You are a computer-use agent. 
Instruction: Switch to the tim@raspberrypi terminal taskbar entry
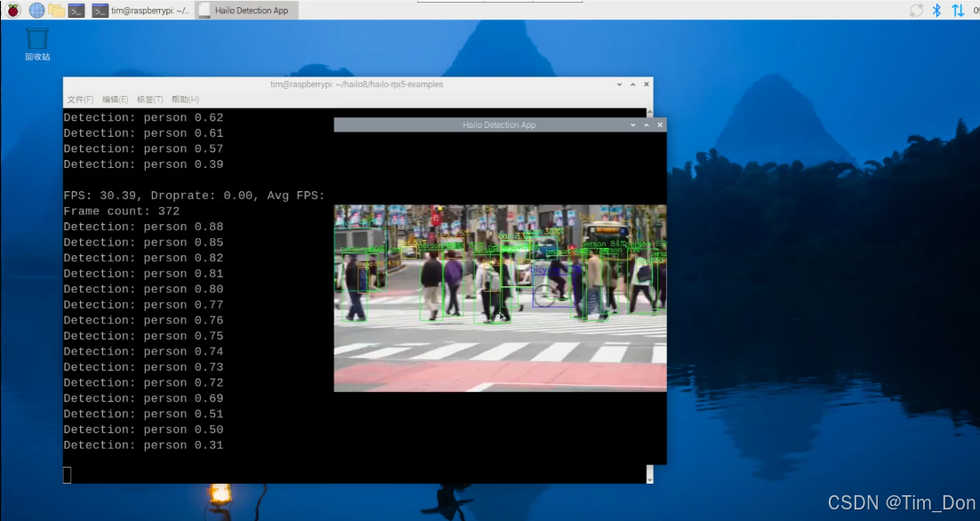pyautogui.click(x=141, y=10)
